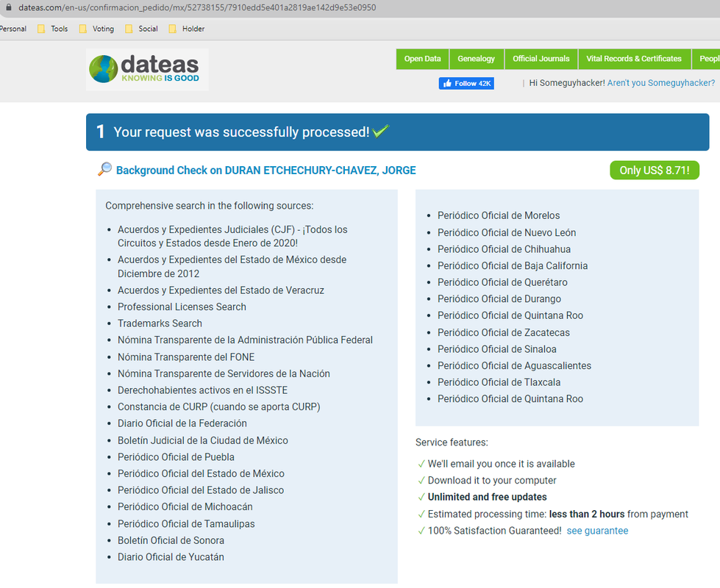
Task: Open the Open Data tab
Action: (x=422, y=59)
